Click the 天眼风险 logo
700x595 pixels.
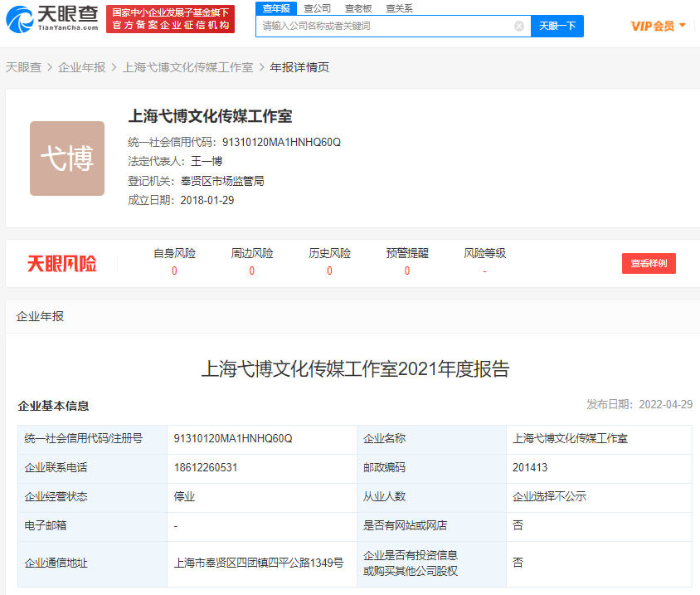[62, 264]
